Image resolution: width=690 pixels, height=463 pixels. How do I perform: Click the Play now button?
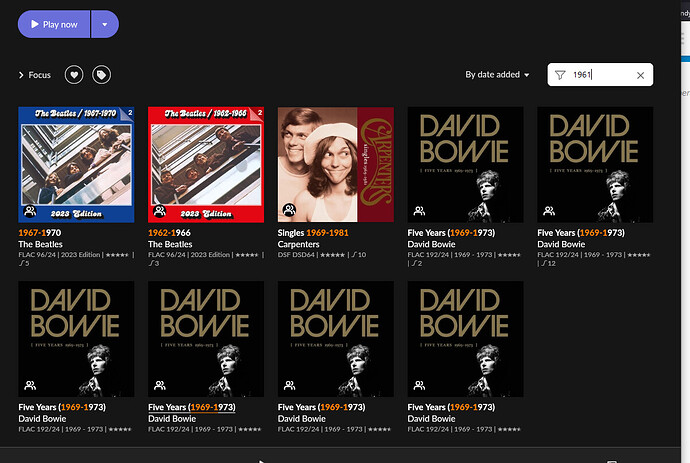coord(54,25)
